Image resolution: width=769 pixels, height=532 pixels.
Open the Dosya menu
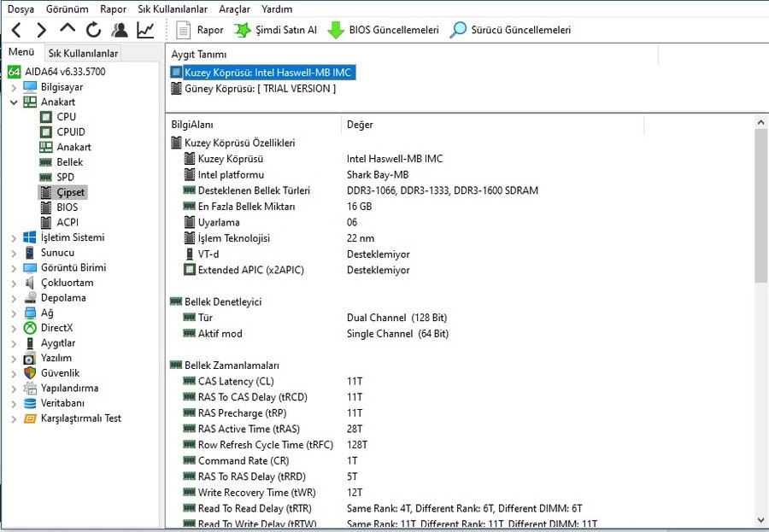point(21,9)
